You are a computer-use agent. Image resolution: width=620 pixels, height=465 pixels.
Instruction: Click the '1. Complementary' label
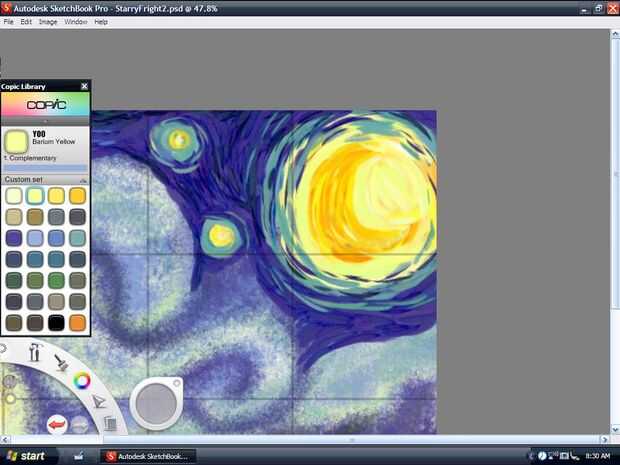(x=30, y=158)
